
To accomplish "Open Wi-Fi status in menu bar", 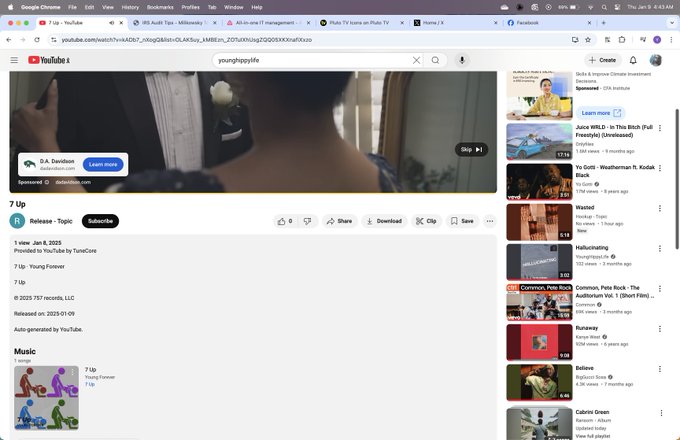I will [590, 7].
